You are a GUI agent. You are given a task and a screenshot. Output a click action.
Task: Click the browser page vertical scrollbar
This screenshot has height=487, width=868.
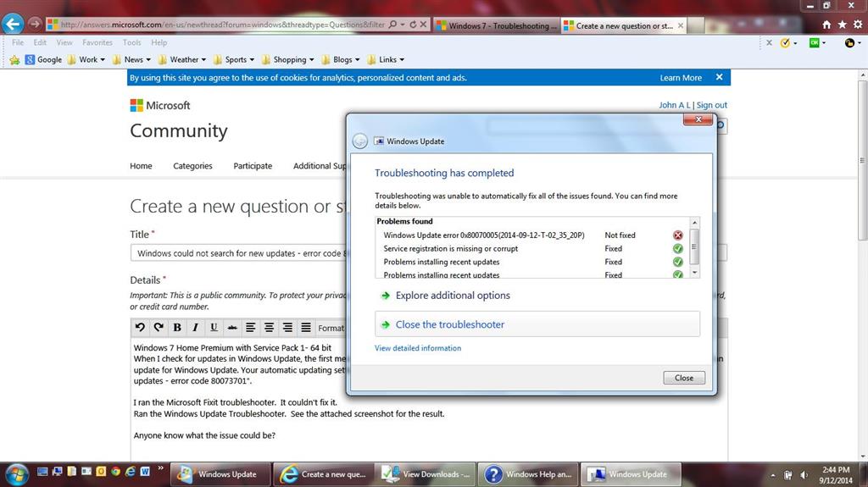click(x=862, y=160)
